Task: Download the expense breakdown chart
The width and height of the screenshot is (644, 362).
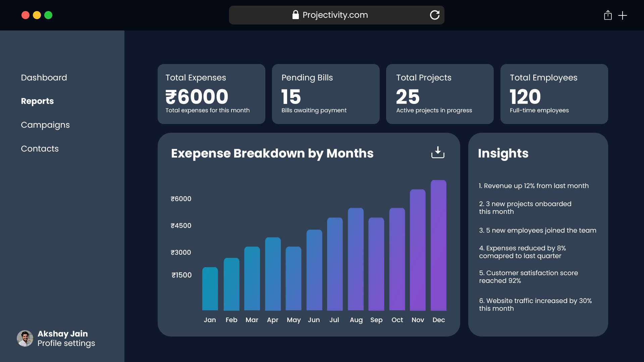Action: (x=438, y=152)
